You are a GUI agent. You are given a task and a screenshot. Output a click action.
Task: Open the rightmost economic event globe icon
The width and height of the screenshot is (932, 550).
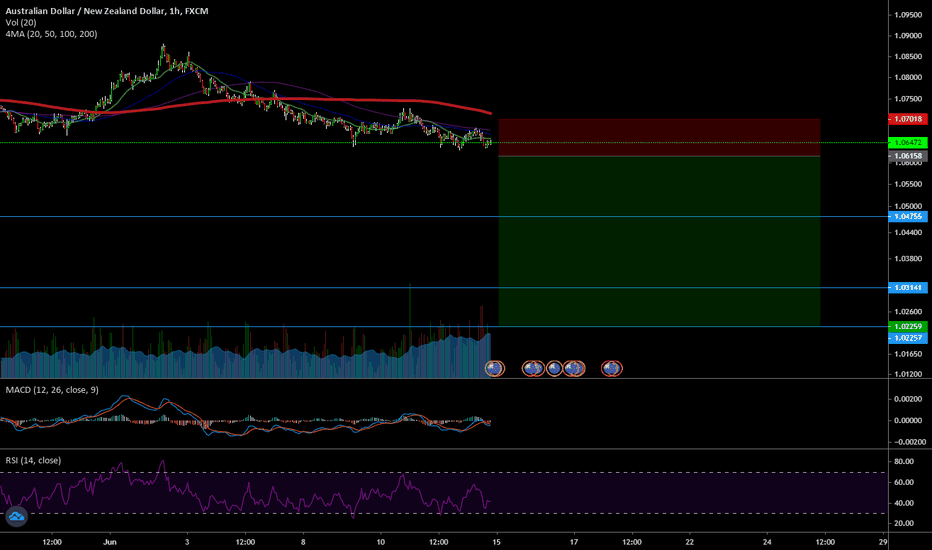(x=612, y=369)
